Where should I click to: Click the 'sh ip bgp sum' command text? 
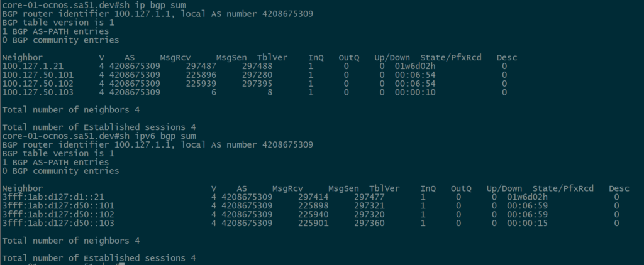coord(152,5)
